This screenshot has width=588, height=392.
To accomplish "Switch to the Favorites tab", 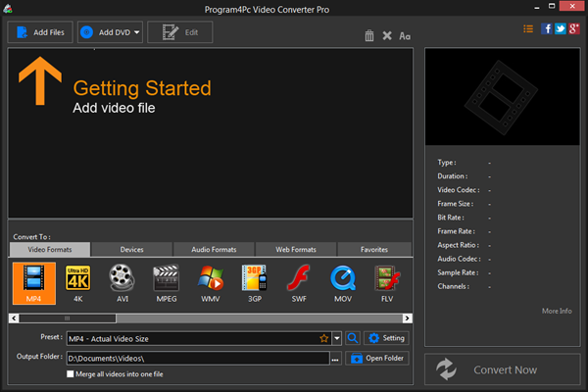I will click(x=374, y=250).
